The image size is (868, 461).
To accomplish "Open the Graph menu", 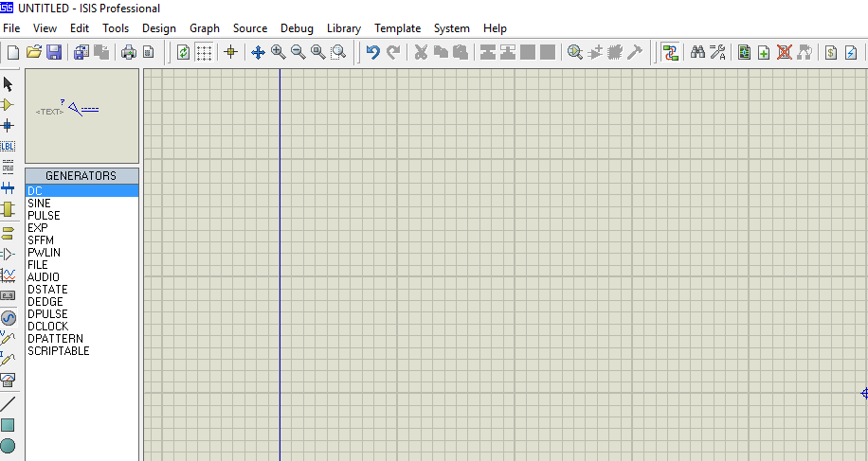I will coord(205,28).
